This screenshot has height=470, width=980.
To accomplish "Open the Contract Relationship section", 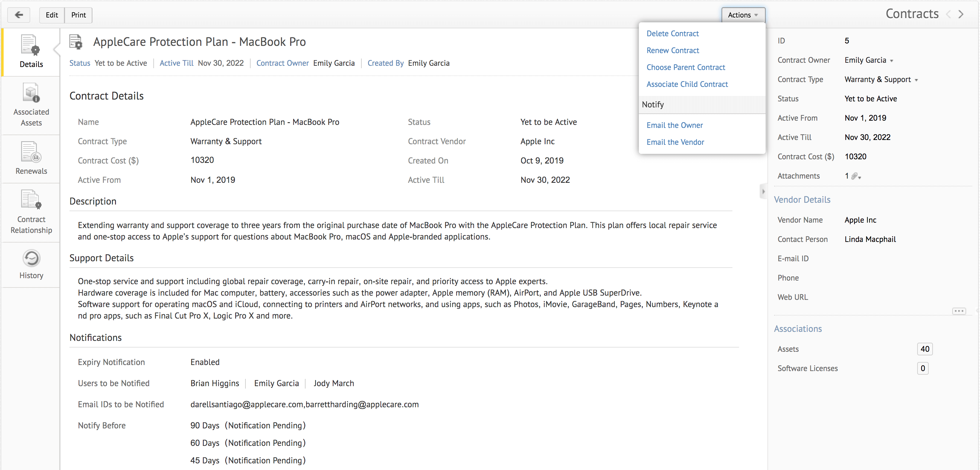I will (31, 212).
